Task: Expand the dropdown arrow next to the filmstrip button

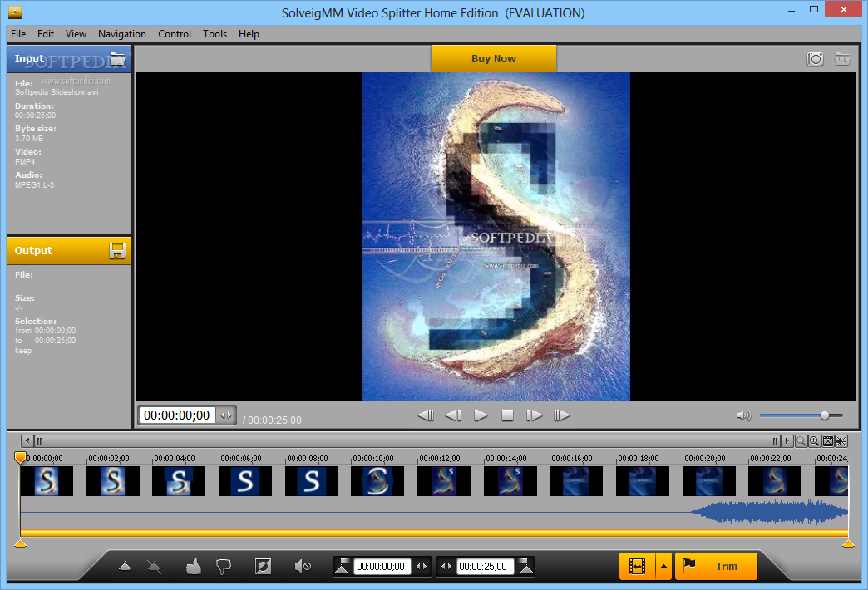Action: [663, 567]
